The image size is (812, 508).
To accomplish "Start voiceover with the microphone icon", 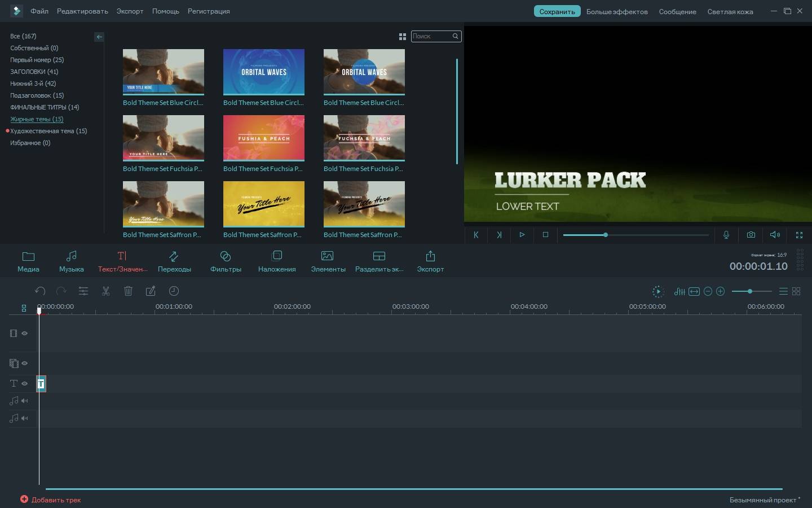I will 726,235.
